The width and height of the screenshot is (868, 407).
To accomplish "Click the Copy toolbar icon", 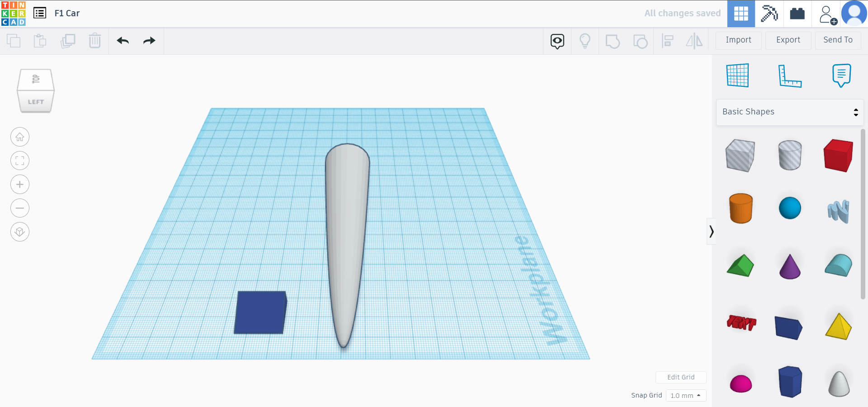I will click(x=14, y=41).
